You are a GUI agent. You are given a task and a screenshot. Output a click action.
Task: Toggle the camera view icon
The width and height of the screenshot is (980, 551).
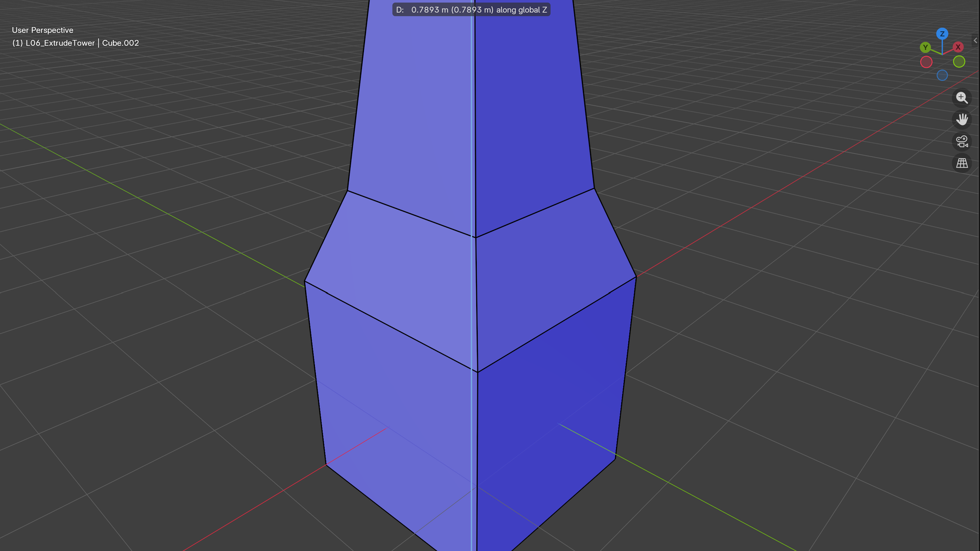pyautogui.click(x=962, y=141)
